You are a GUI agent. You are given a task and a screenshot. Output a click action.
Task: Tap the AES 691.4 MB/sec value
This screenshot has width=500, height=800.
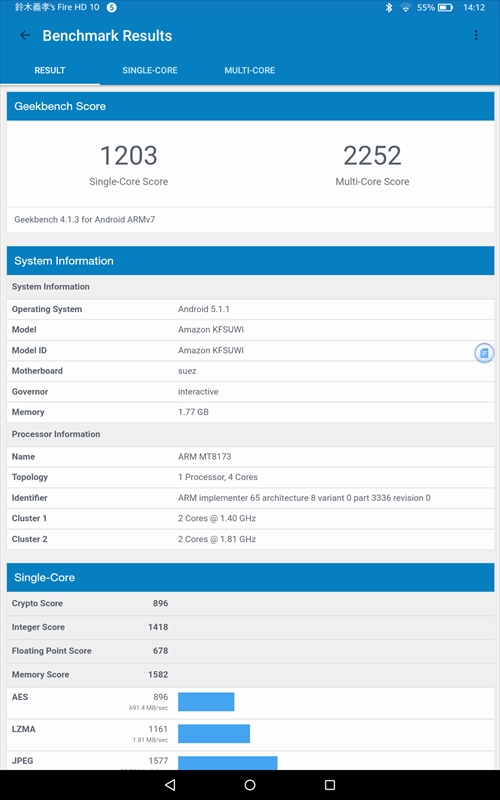[148, 708]
